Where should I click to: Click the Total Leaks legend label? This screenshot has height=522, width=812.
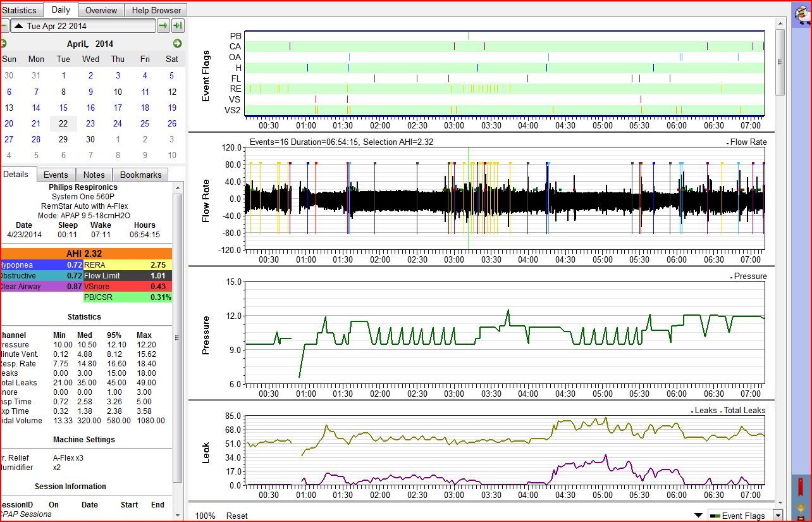coord(745,410)
